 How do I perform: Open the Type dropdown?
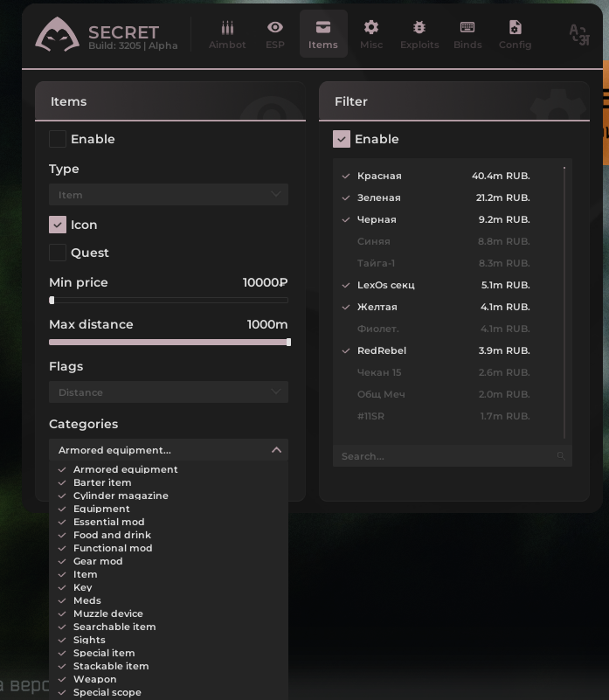(x=168, y=195)
